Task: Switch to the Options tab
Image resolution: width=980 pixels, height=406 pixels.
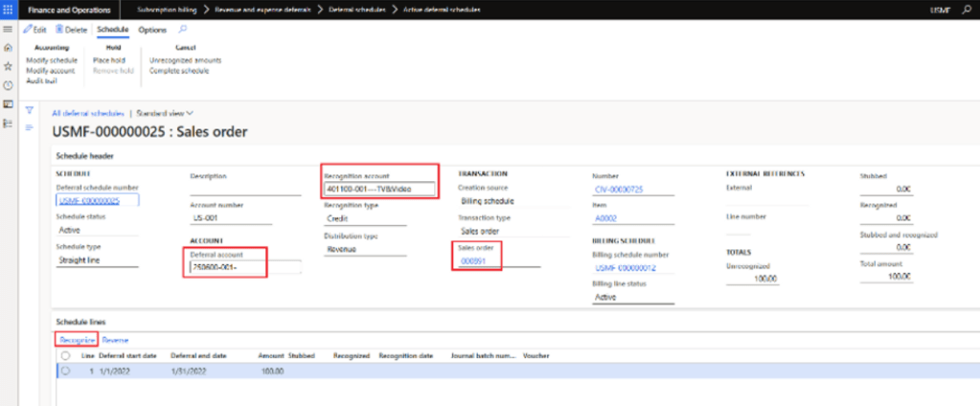Action: 152,30
